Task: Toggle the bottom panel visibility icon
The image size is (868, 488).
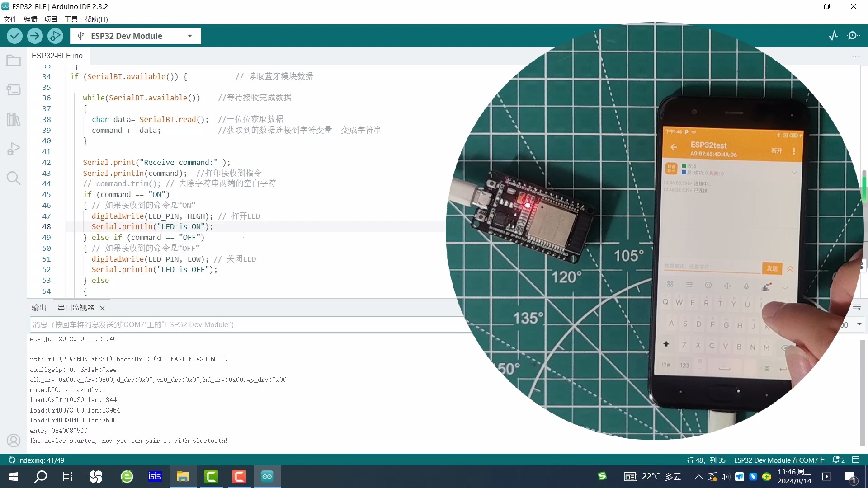Action: 857,460
